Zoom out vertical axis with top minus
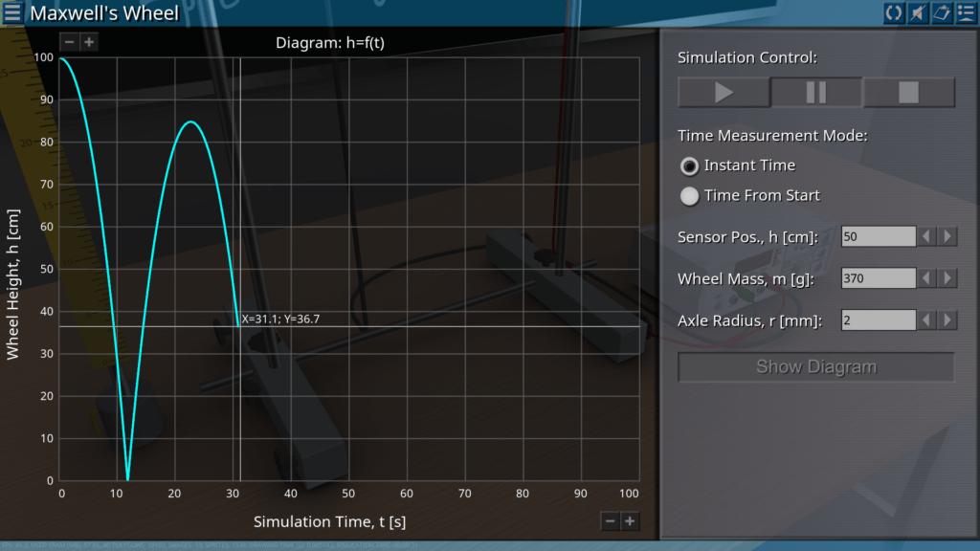The width and height of the screenshot is (980, 551). (x=69, y=42)
